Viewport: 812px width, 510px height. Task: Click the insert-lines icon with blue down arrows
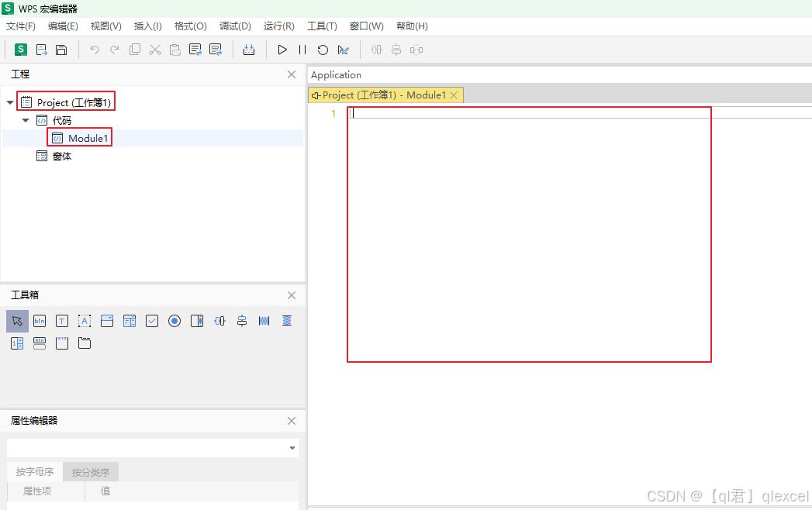point(249,50)
